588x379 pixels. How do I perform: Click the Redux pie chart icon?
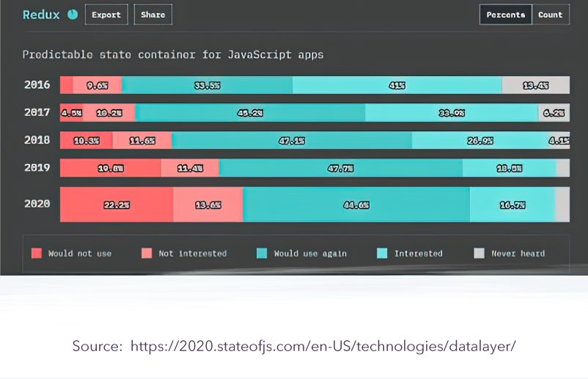tap(73, 15)
